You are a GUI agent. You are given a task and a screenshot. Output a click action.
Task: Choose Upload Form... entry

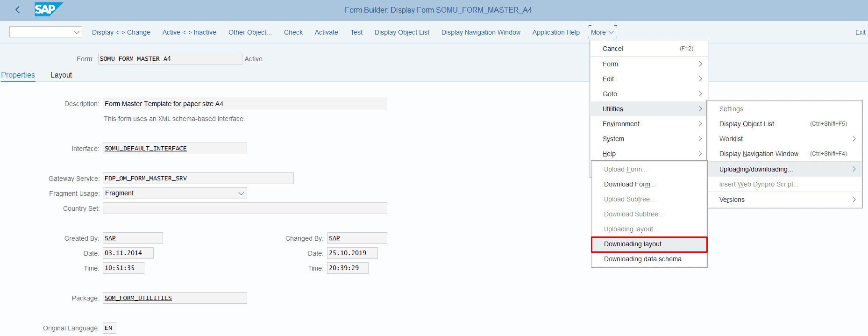pos(649,169)
